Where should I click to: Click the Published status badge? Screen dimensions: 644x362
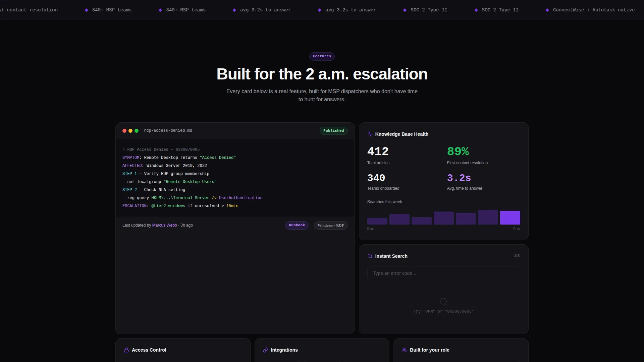click(333, 131)
